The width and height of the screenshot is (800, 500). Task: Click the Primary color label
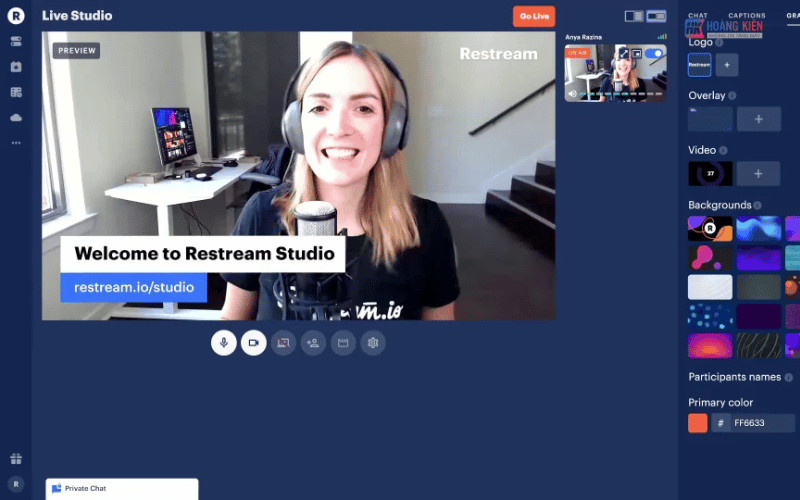[720, 403]
